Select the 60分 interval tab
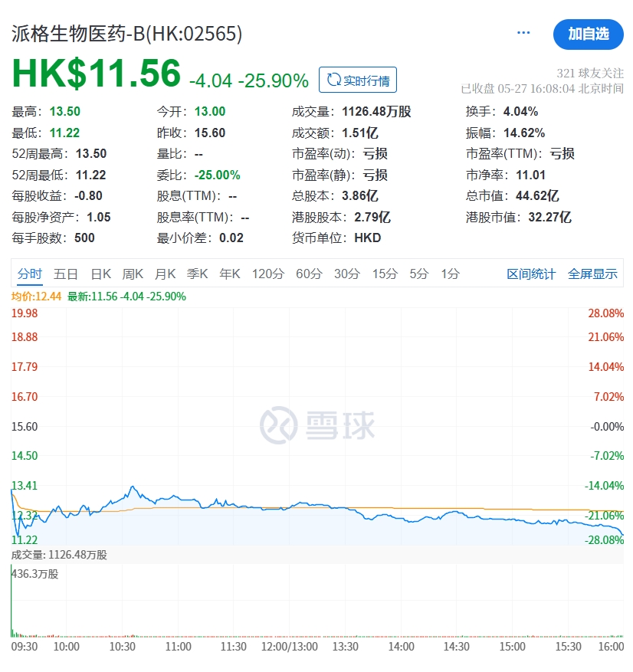The height and width of the screenshot is (672, 633). (309, 274)
